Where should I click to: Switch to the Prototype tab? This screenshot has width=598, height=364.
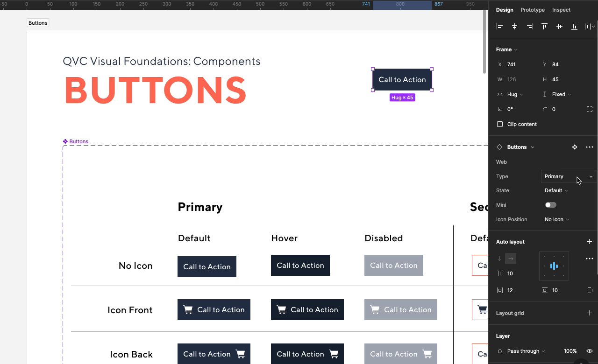pyautogui.click(x=533, y=10)
